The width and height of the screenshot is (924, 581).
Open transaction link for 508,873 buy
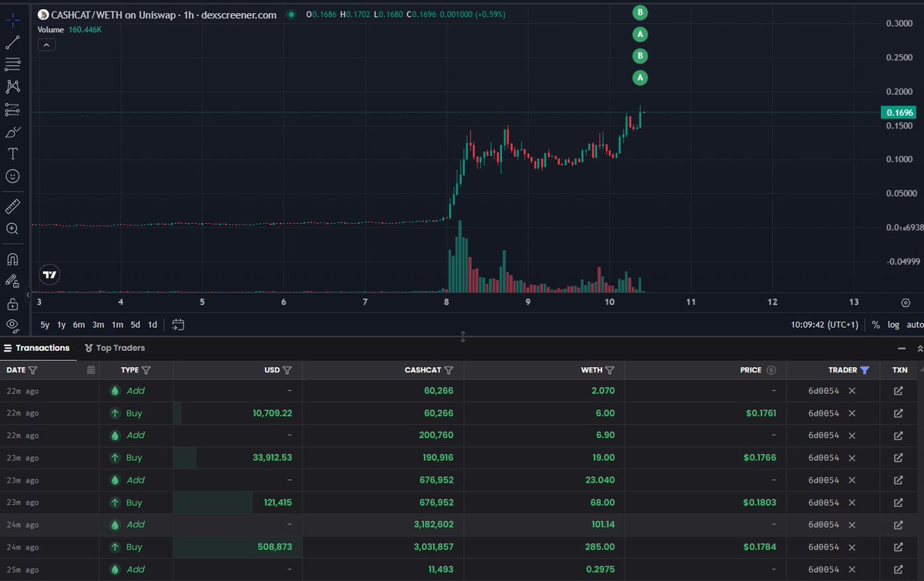click(898, 547)
